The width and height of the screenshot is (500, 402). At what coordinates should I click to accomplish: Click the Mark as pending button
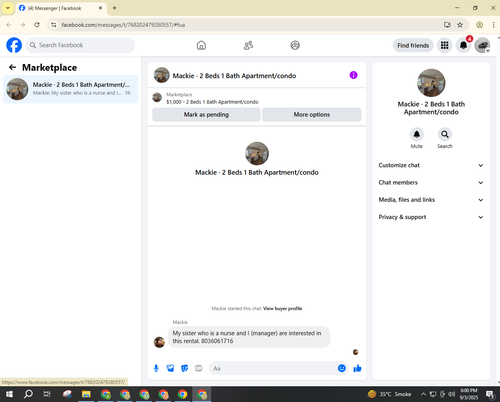tap(206, 115)
